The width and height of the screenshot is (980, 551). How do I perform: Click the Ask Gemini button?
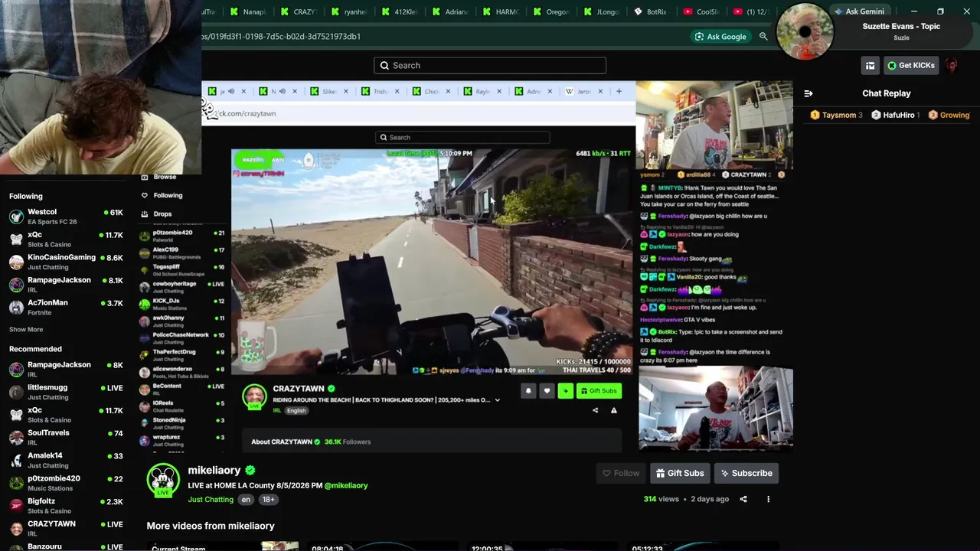pyautogui.click(x=859, y=11)
